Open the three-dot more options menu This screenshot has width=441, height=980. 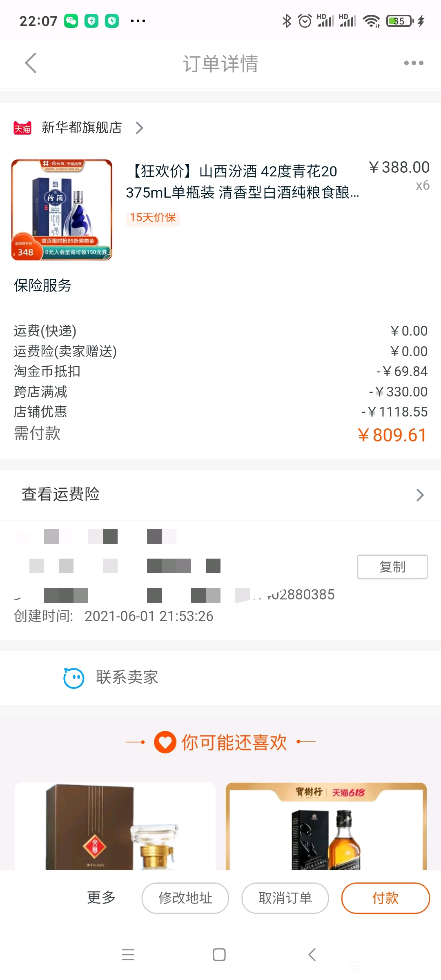click(x=413, y=63)
